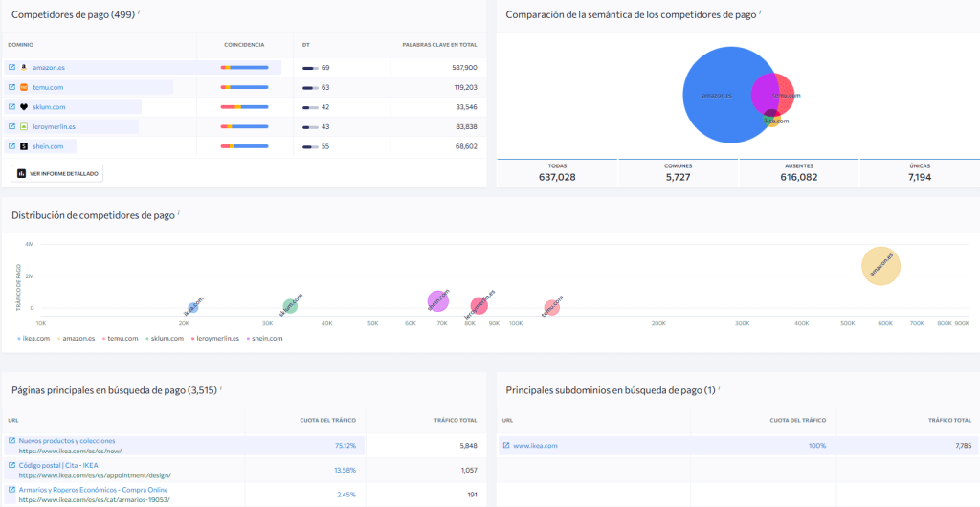Open leroymerlin.es external link icon
Screen dimensions: 980x507
point(11,126)
